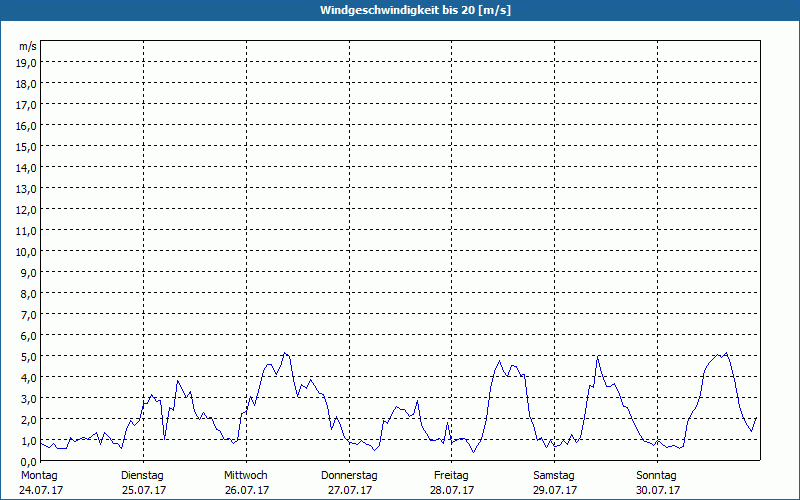
Task: Click the date label 28.07.17
Action: click(x=452, y=490)
